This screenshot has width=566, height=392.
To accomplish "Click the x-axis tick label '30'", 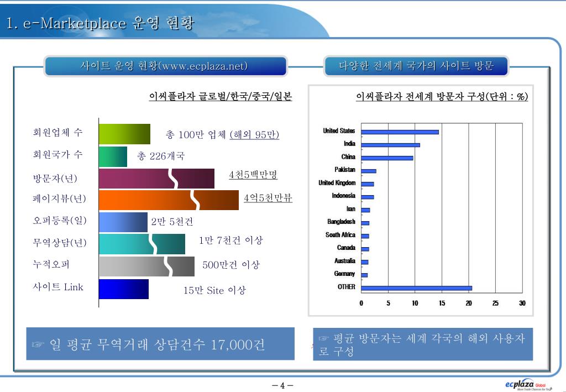I will 522,303.
